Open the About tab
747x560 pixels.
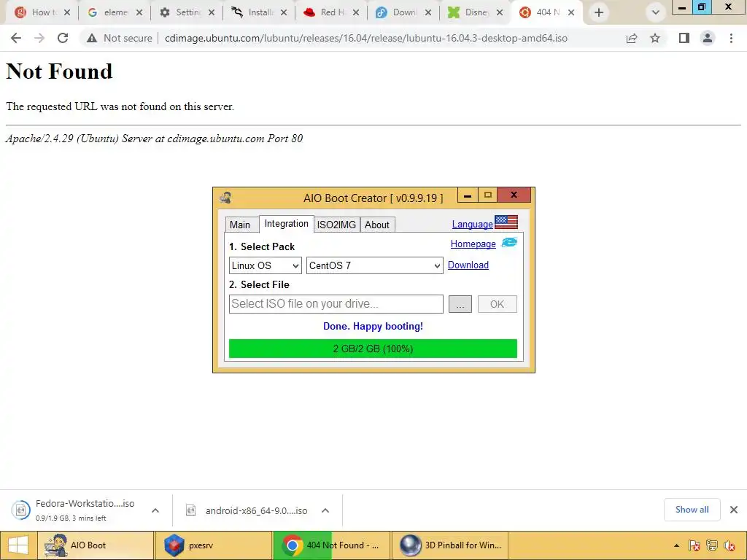click(x=377, y=225)
